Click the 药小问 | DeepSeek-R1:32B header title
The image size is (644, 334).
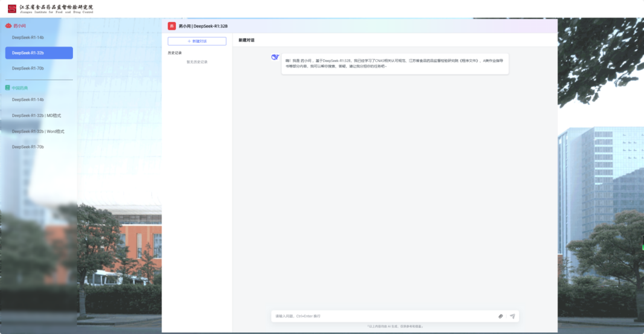click(203, 26)
